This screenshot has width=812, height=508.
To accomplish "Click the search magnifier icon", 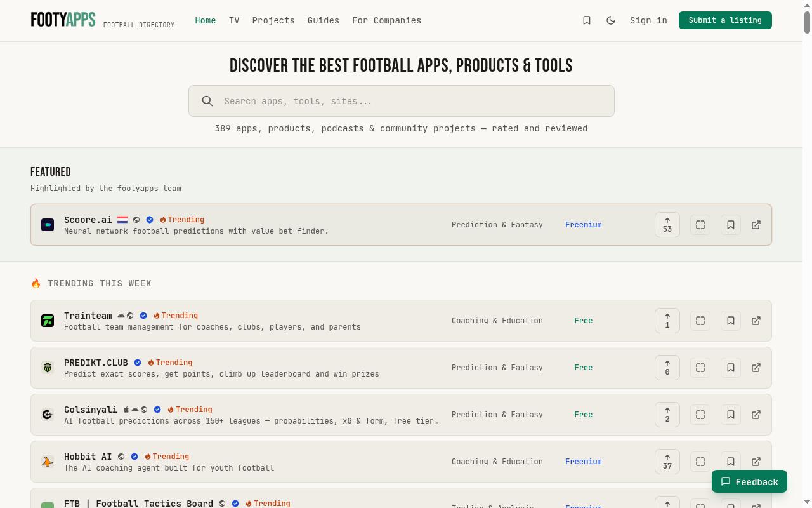I will [x=207, y=101].
